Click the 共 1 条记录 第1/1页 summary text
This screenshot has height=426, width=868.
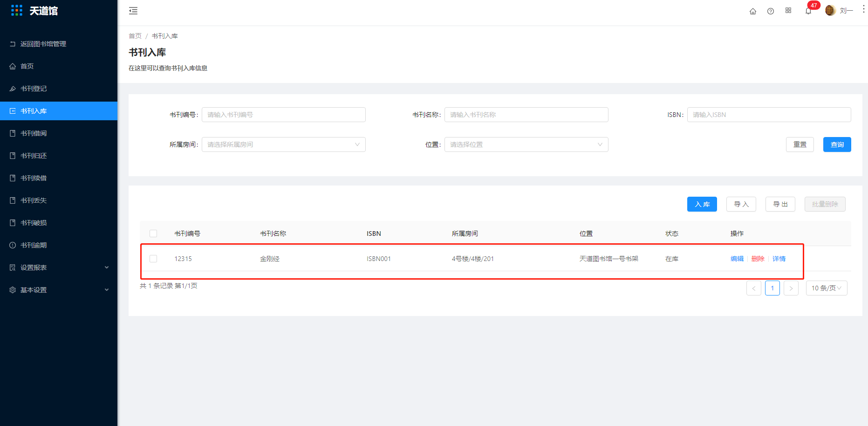pos(169,286)
